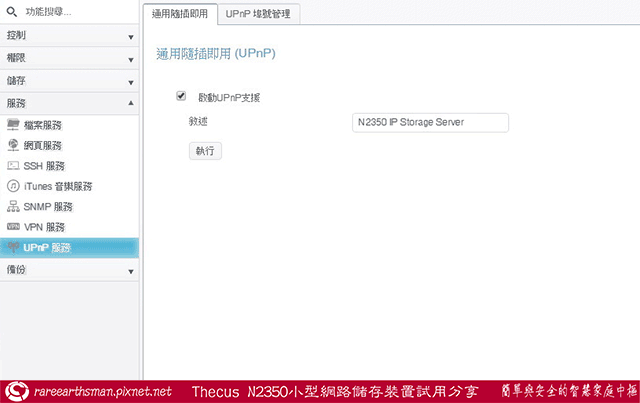Open the 儲存 menu header

(x=69, y=81)
